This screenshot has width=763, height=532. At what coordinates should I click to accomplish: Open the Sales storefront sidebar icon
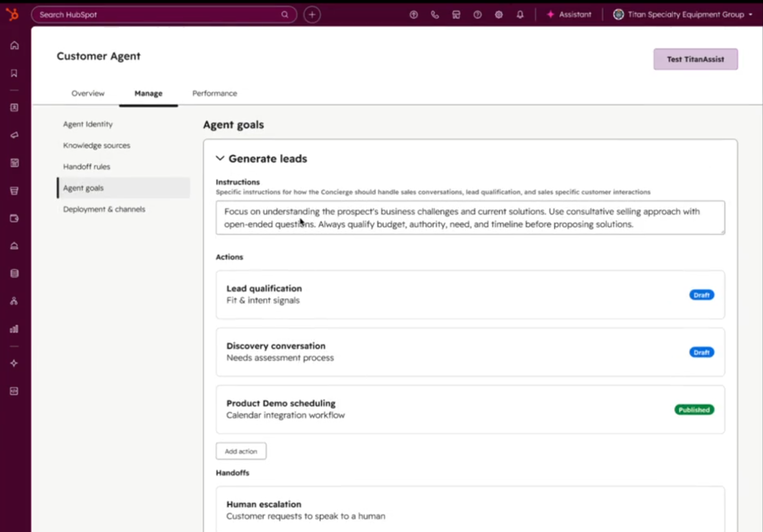[14, 191]
